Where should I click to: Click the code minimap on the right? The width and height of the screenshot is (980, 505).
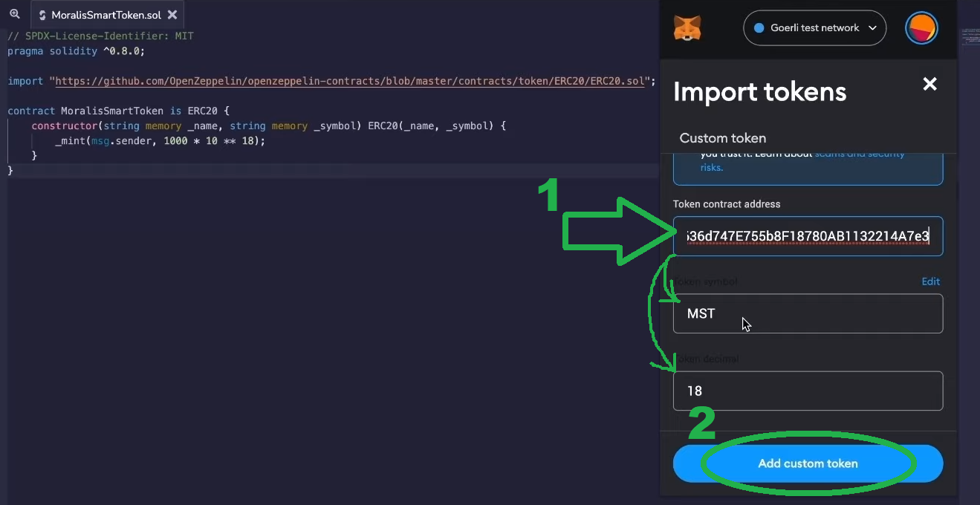[x=969, y=36]
